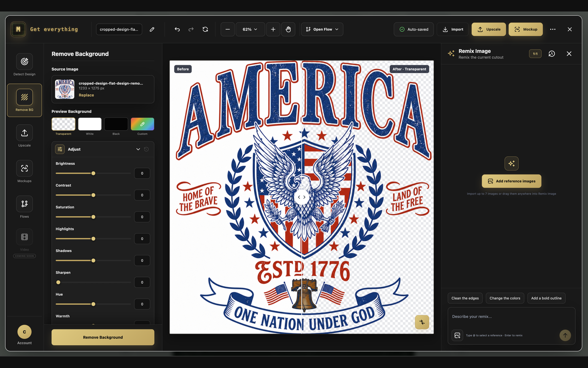Toggle the 1:1 aspect ratio selector
Image resolution: width=588 pixels, height=368 pixels.
point(535,54)
